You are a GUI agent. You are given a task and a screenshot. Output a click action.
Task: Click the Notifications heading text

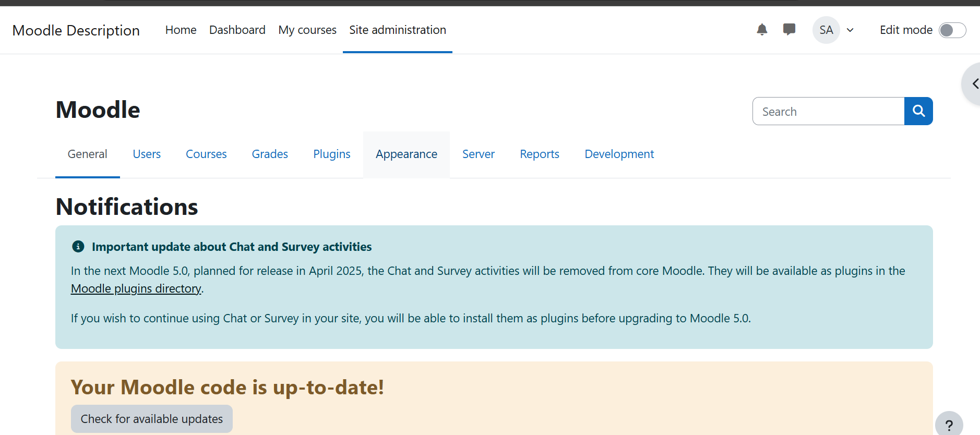click(x=127, y=207)
